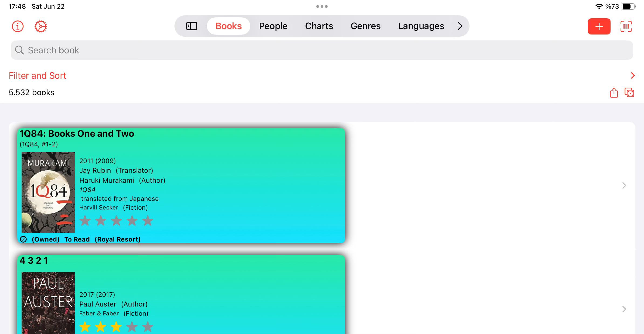Open 1Q84 details via row chevron
This screenshot has height=334, width=644.
tap(624, 185)
